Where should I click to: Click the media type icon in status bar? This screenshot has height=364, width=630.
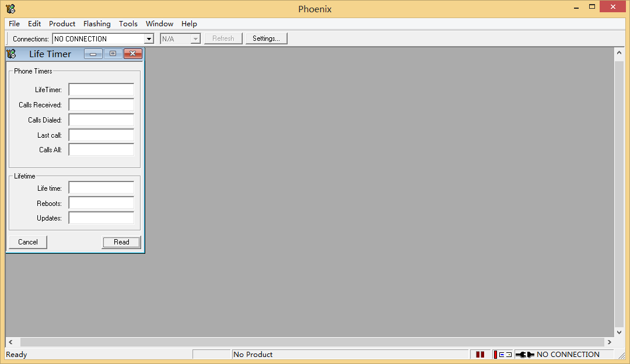click(x=503, y=354)
